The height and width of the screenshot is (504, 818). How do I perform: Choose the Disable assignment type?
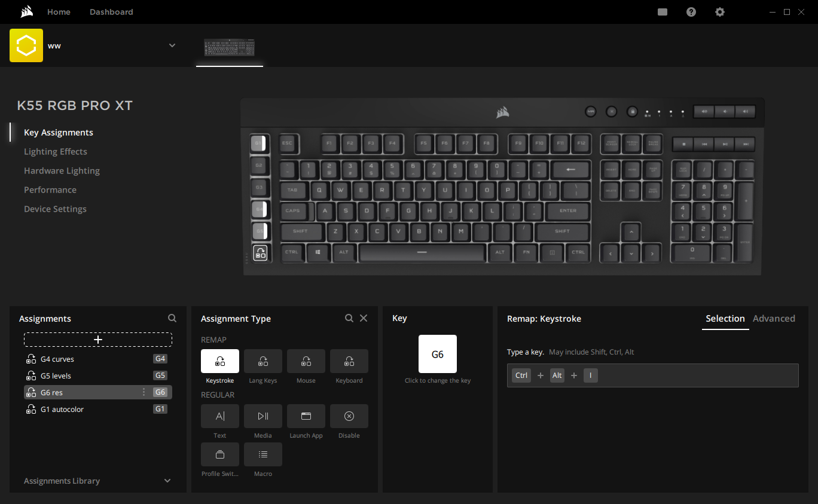pos(349,416)
